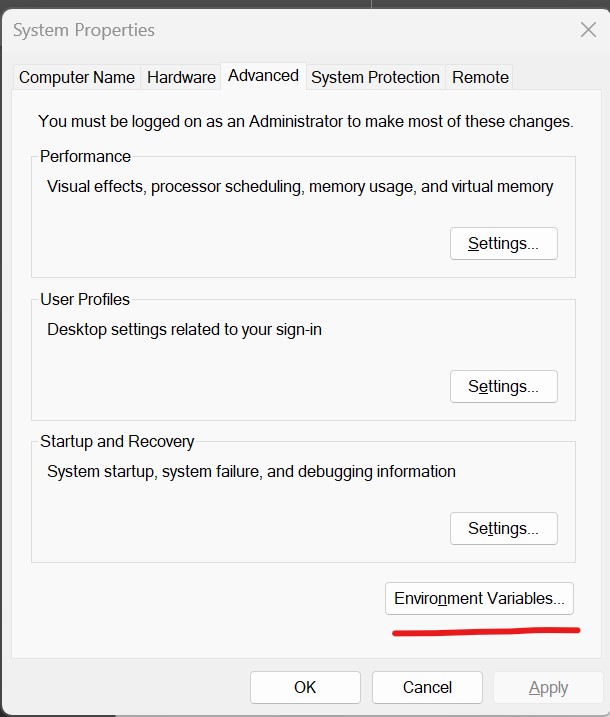
Task: Click Settings under User Profiles
Action: pyautogui.click(x=503, y=387)
